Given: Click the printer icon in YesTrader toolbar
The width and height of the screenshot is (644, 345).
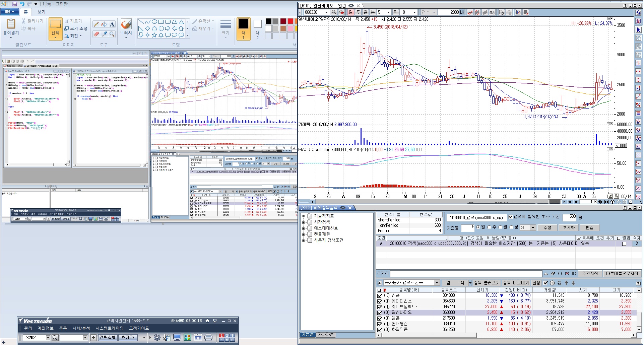Looking at the screenshot, I should pos(208,338).
